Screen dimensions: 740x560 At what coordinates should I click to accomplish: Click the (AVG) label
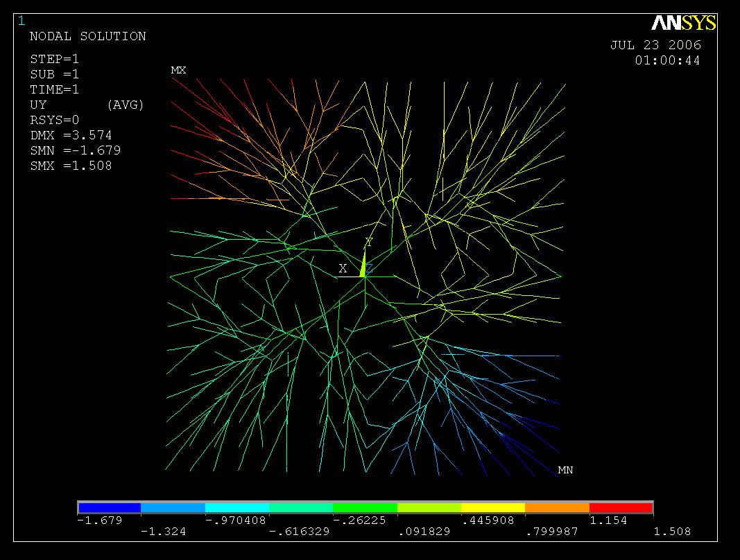click(x=125, y=105)
